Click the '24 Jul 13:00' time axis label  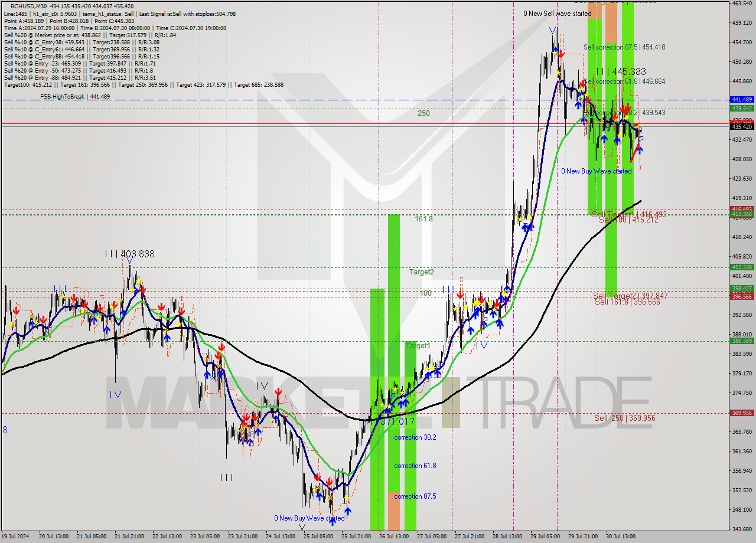coord(281,537)
